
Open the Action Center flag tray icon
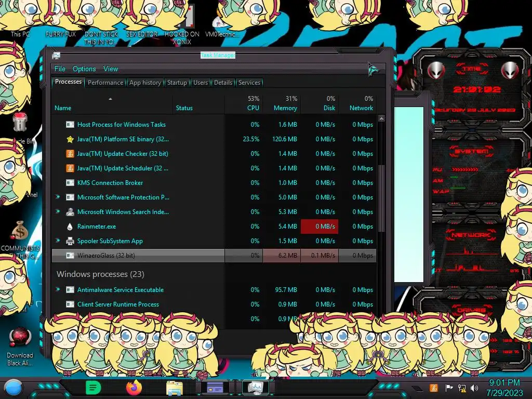coord(449,388)
